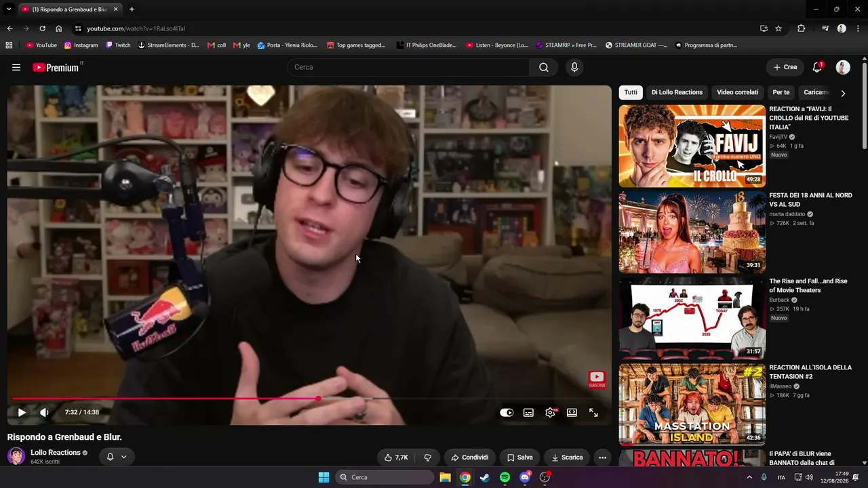Download the video with Scarica
The height and width of the screenshot is (488, 868).
pos(566,457)
